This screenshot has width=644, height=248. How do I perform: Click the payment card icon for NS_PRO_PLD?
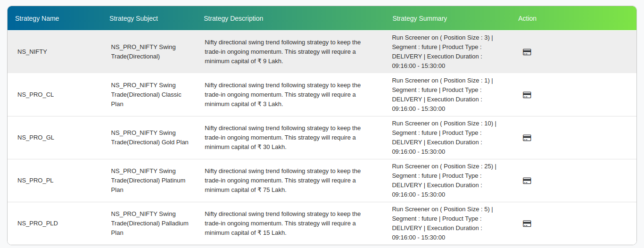point(527,223)
